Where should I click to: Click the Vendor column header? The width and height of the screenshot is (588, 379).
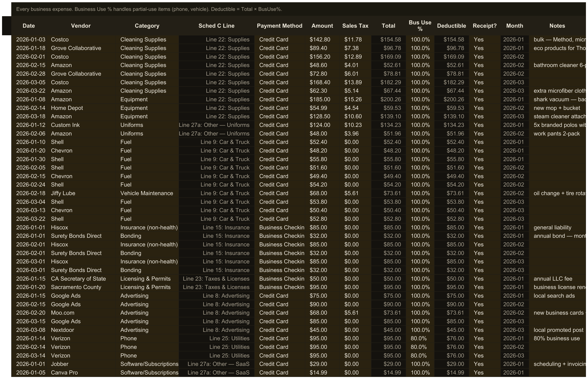pyautogui.click(x=81, y=26)
